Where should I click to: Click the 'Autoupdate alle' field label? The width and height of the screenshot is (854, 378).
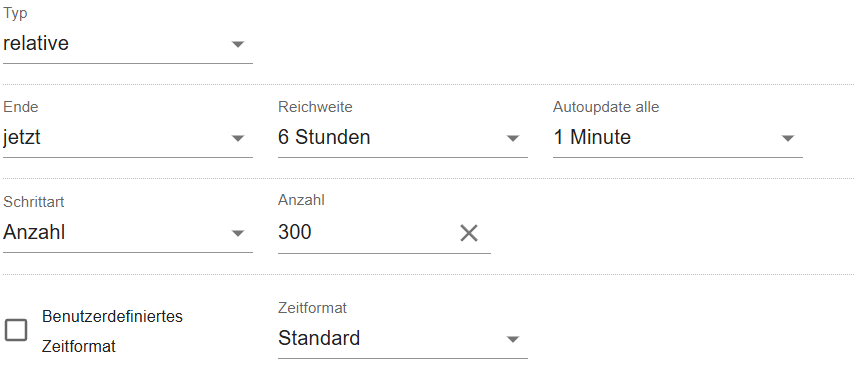coord(606,107)
